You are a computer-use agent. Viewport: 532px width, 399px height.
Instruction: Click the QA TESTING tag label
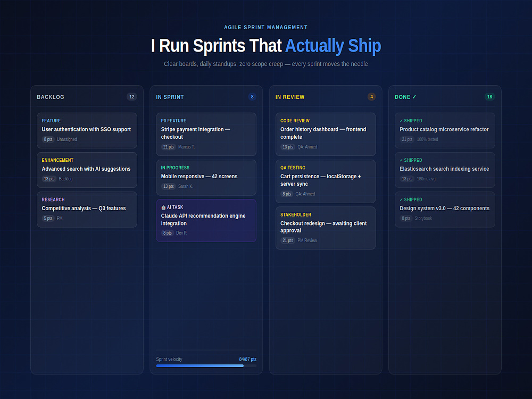pyautogui.click(x=293, y=168)
